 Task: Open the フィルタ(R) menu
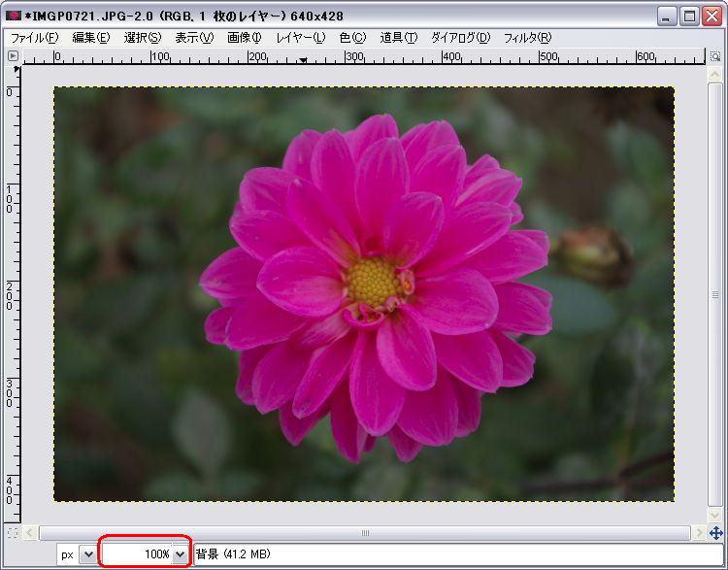pos(527,38)
